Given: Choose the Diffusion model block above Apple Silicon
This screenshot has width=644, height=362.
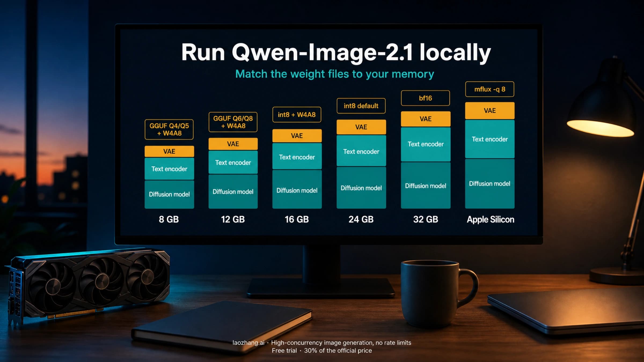Looking at the screenshot, I should click(x=490, y=184).
